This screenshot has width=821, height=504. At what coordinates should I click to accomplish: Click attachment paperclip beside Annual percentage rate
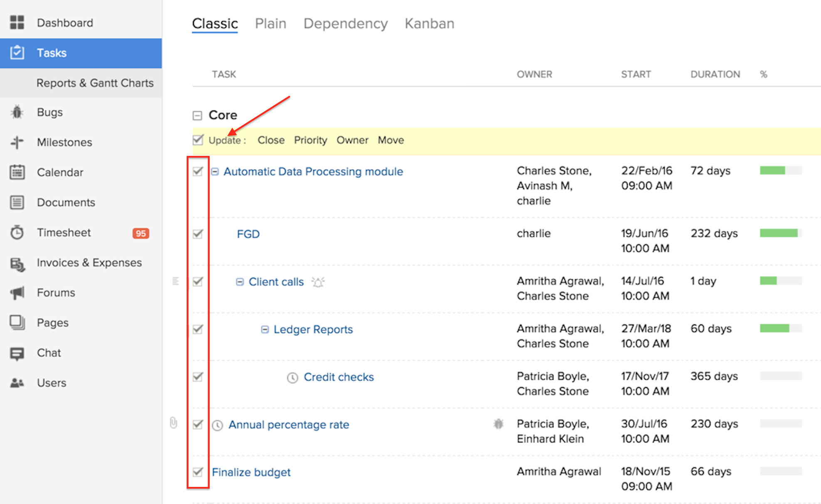pos(173,423)
